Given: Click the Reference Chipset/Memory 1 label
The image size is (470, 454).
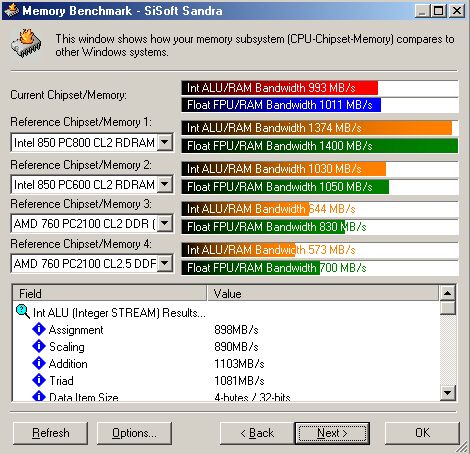Looking at the screenshot, I should pyautogui.click(x=81, y=122).
